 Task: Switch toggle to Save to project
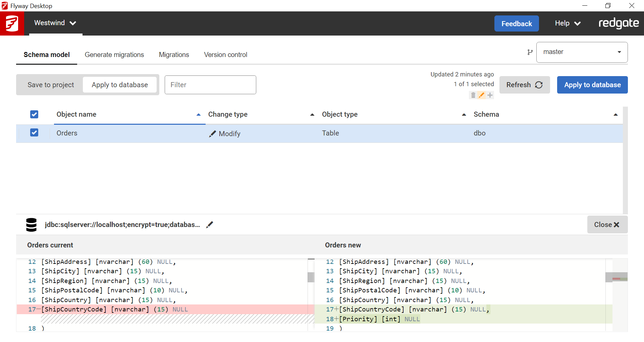click(x=51, y=85)
